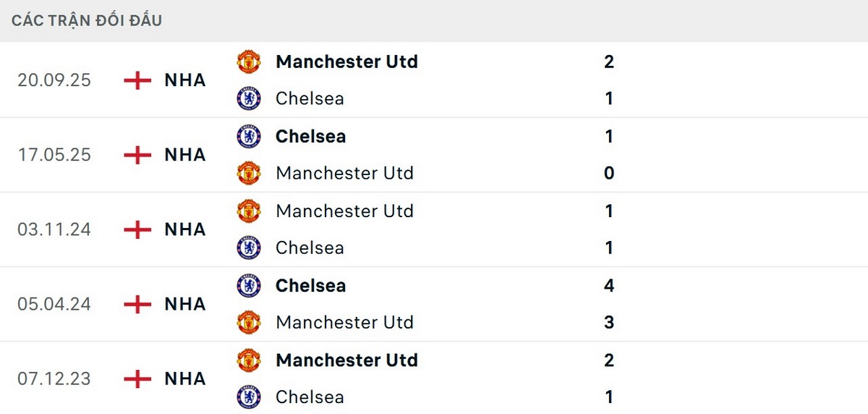Click Manchester Utd crest in 20.09.25 match
The image size is (868, 414).
[x=249, y=62]
